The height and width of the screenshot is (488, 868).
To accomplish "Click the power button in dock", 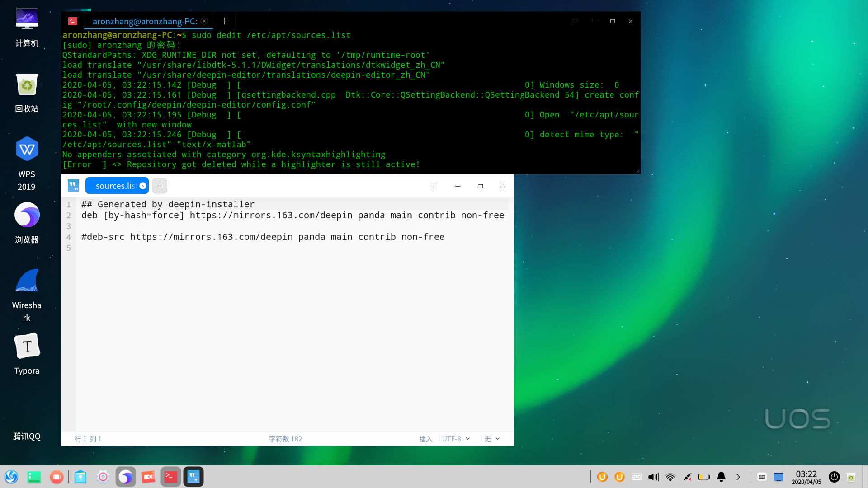I will pyautogui.click(x=834, y=477).
